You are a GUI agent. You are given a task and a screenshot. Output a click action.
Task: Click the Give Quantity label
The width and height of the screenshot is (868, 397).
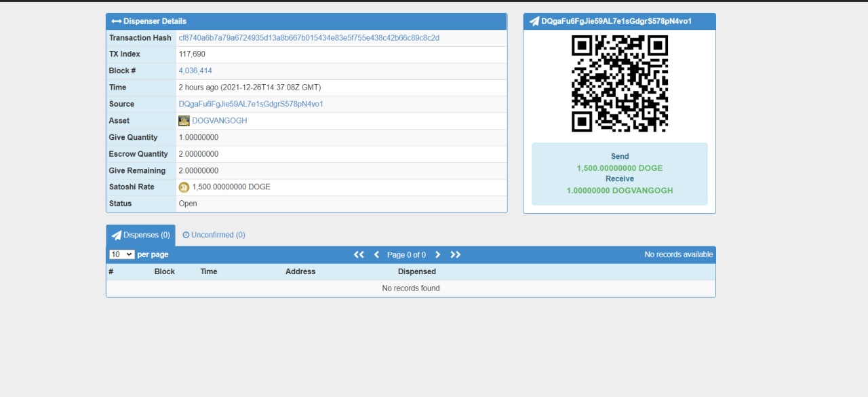point(134,137)
